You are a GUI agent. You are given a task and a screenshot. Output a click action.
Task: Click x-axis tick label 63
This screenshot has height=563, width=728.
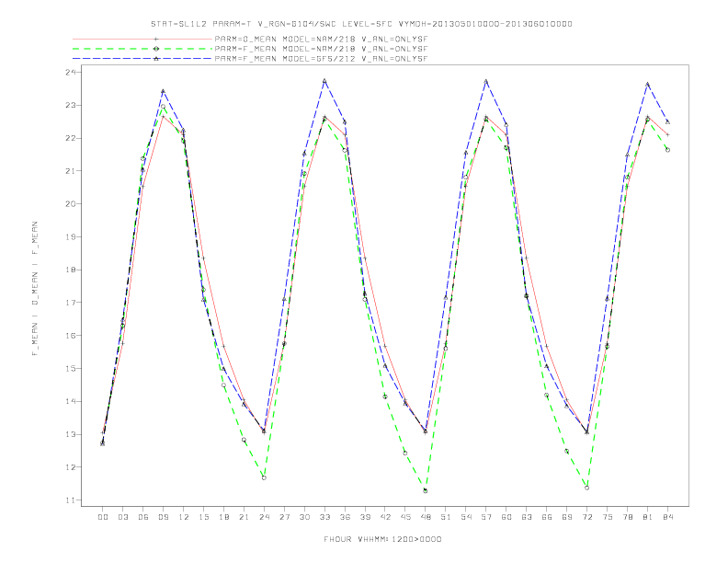coord(527,517)
